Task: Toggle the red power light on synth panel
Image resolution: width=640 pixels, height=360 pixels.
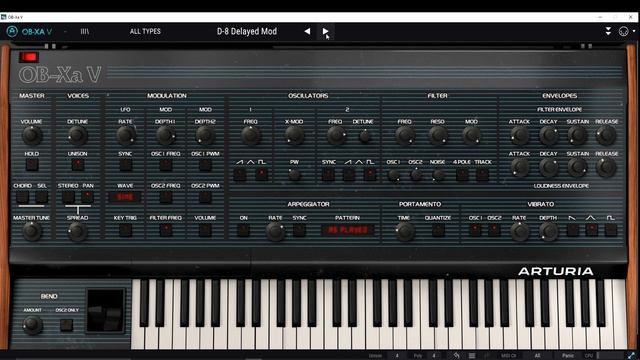Action: click(29, 57)
